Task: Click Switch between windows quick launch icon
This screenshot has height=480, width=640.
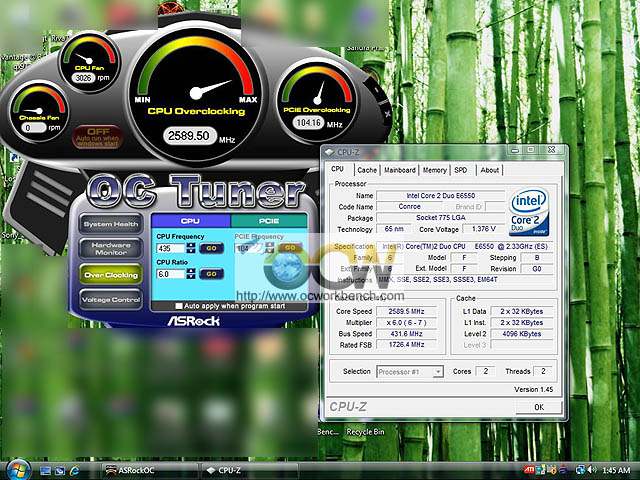Action: point(60,471)
